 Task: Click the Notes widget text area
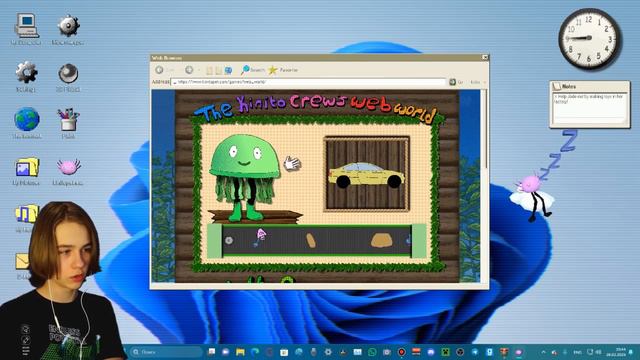tap(589, 108)
